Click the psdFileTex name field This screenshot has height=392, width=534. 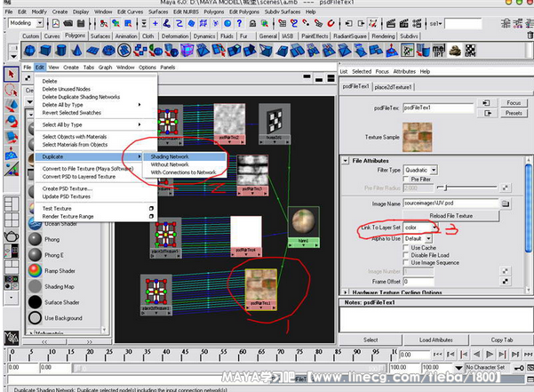(438, 108)
